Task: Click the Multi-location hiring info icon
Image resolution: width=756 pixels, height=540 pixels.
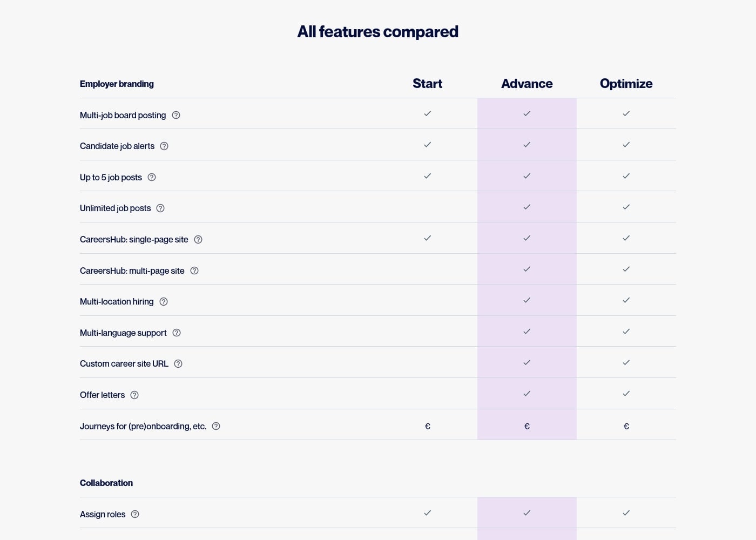Action: (164, 302)
